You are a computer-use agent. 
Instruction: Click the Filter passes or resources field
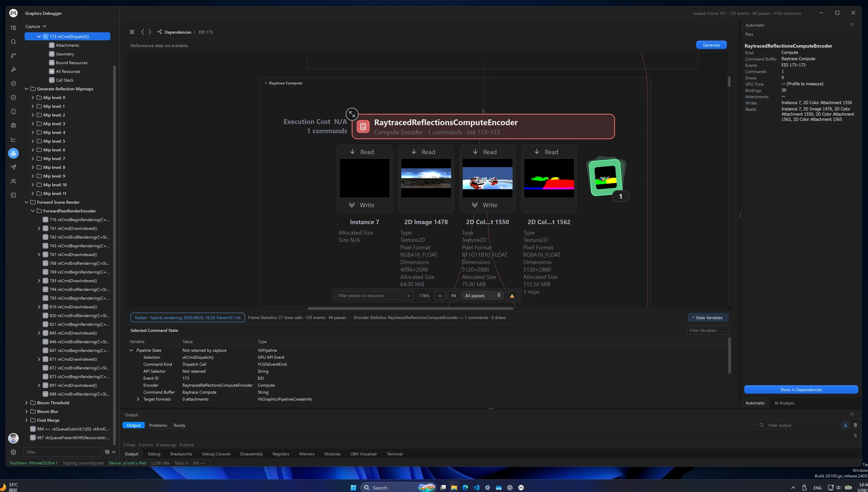(x=368, y=296)
